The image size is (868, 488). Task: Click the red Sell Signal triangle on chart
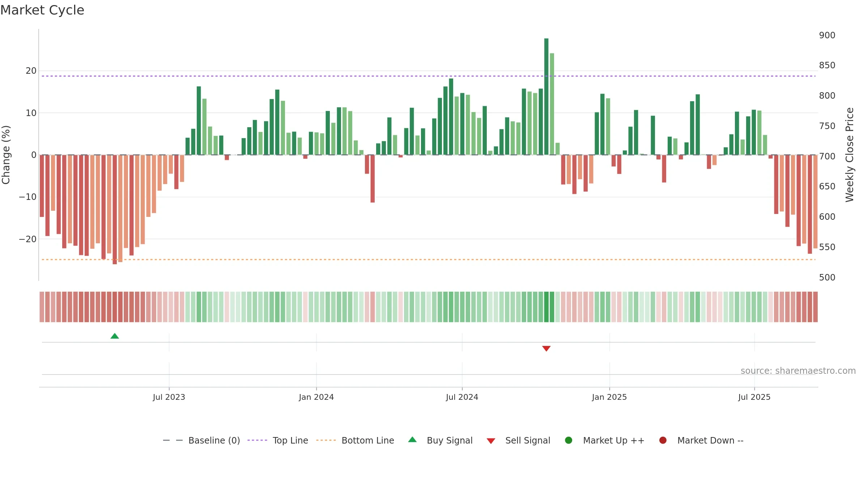point(546,348)
